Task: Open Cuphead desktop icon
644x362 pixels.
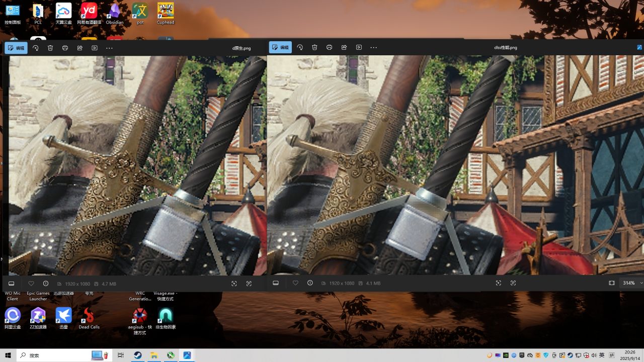Action: click(166, 14)
